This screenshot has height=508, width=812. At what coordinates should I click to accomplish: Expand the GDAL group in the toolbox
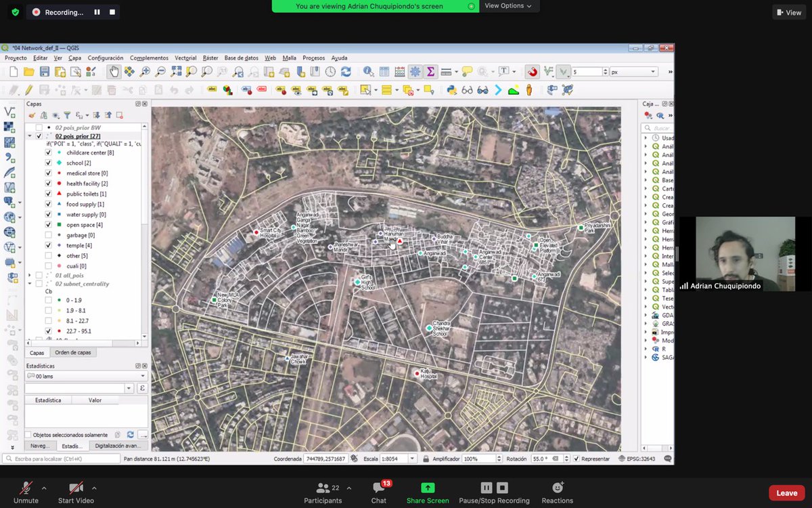pyautogui.click(x=646, y=315)
